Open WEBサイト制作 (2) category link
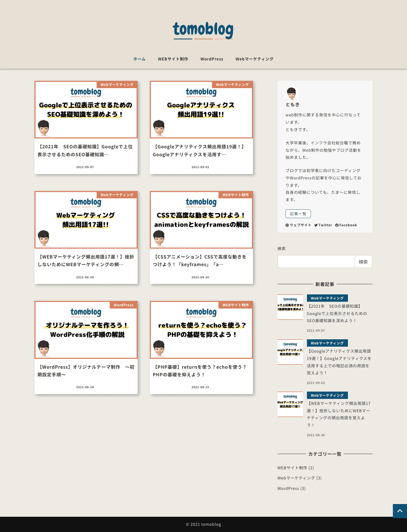The height and width of the screenshot is (532, 407). (x=295, y=468)
